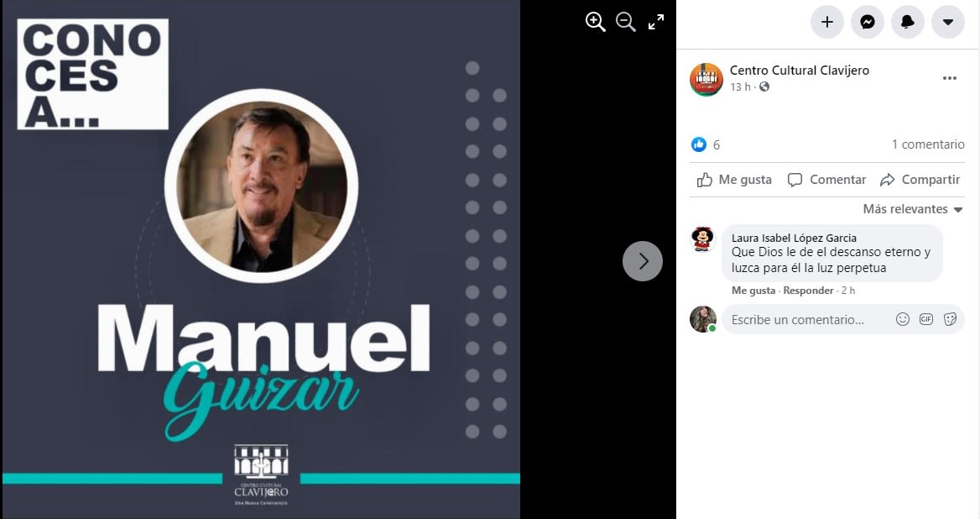Open post options three-dot menu
The image size is (980, 519).
pos(950,78)
